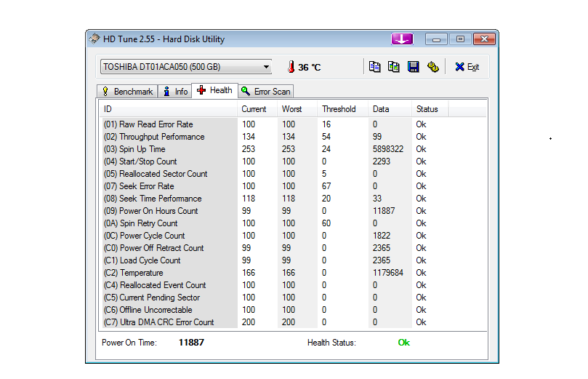This screenshot has height=379, width=588.
Task: Click the red thermometer temperature icon
Action: pos(291,67)
